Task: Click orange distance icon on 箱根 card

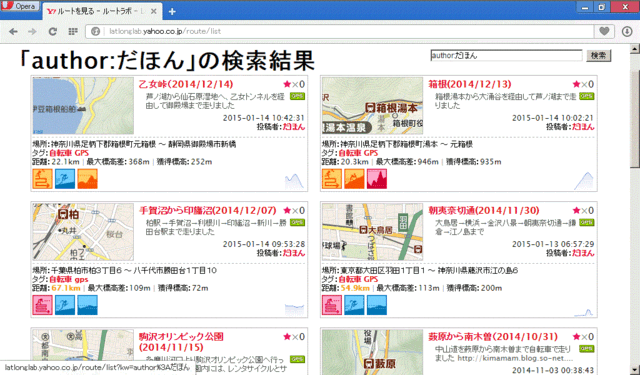Action: (x=331, y=179)
